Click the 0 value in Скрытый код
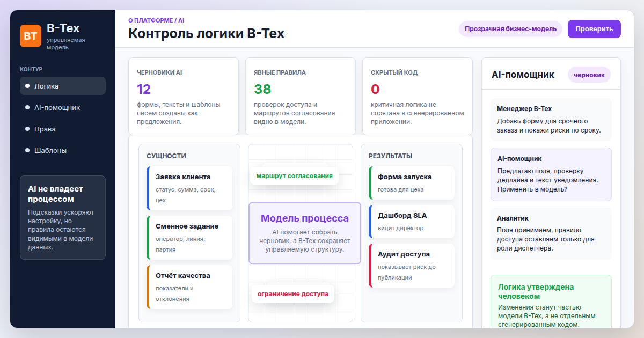The image size is (644, 338). [x=375, y=89]
